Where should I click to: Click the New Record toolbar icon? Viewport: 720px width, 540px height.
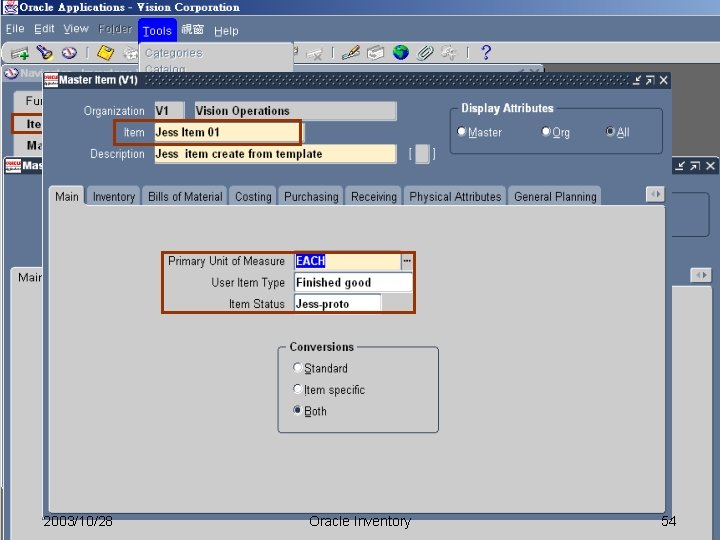point(20,53)
